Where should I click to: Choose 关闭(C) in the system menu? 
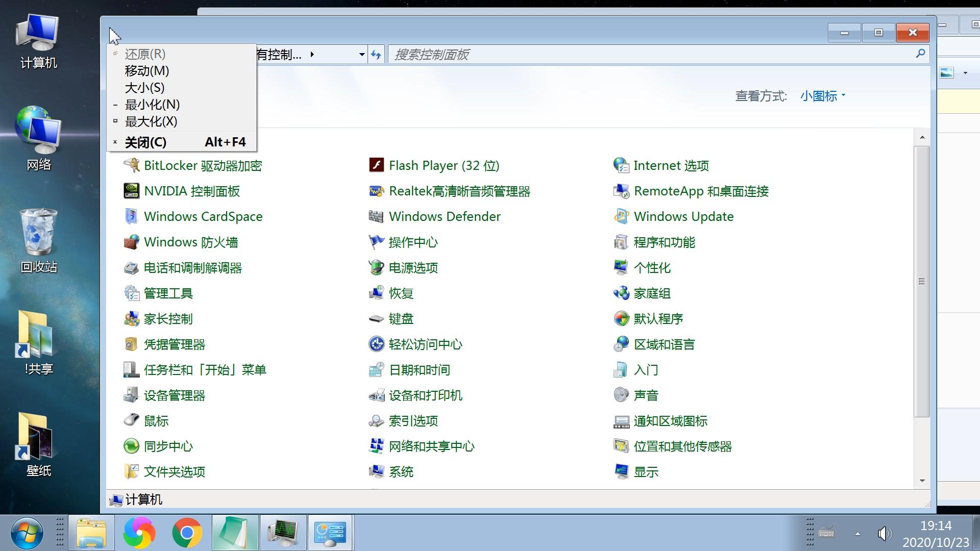(x=145, y=142)
